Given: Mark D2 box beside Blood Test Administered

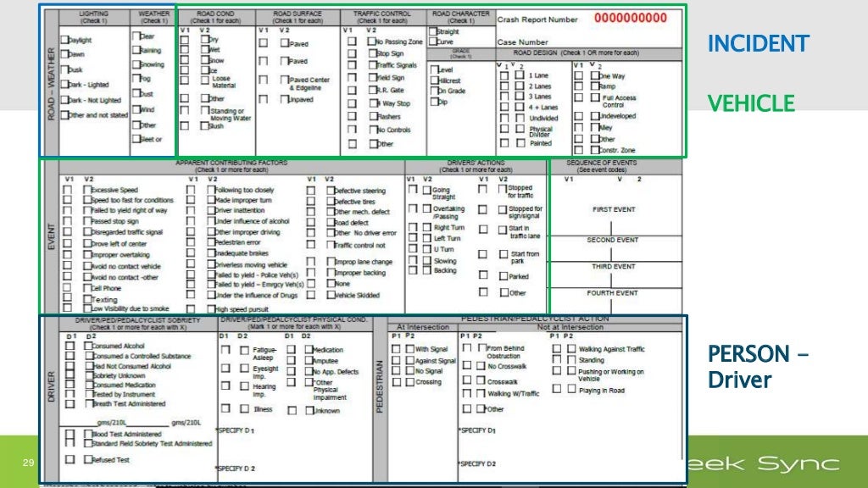Looking at the screenshot, I should tap(88, 435).
